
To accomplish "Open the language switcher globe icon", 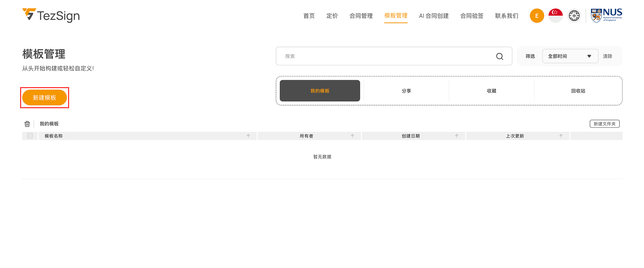I will pyautogui.click(x=574, y=16).
